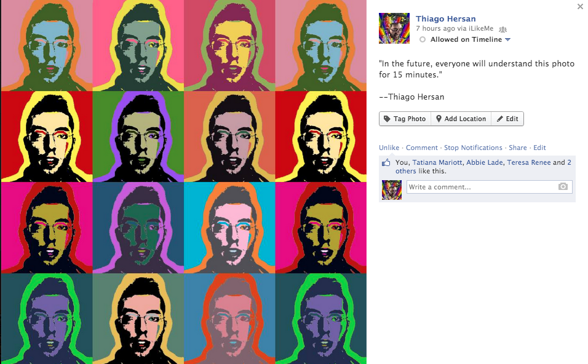Click the friends audience icon near timestamp
588x364 pixels.
[503, 29]
